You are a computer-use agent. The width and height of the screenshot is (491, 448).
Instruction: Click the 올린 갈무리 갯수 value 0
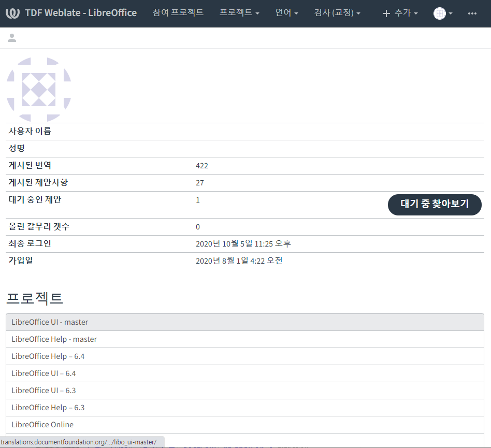[x=197, y=227]
